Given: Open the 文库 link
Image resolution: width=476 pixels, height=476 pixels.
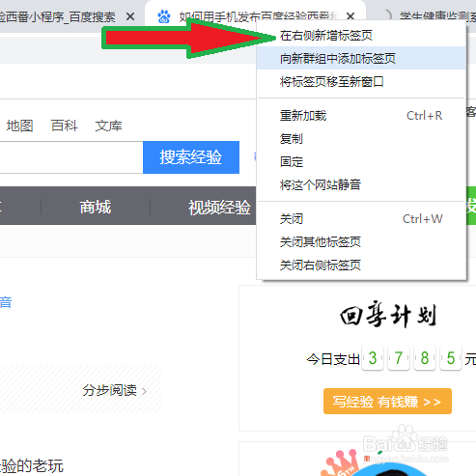Looking at the screenshot, I should [109, 126].
